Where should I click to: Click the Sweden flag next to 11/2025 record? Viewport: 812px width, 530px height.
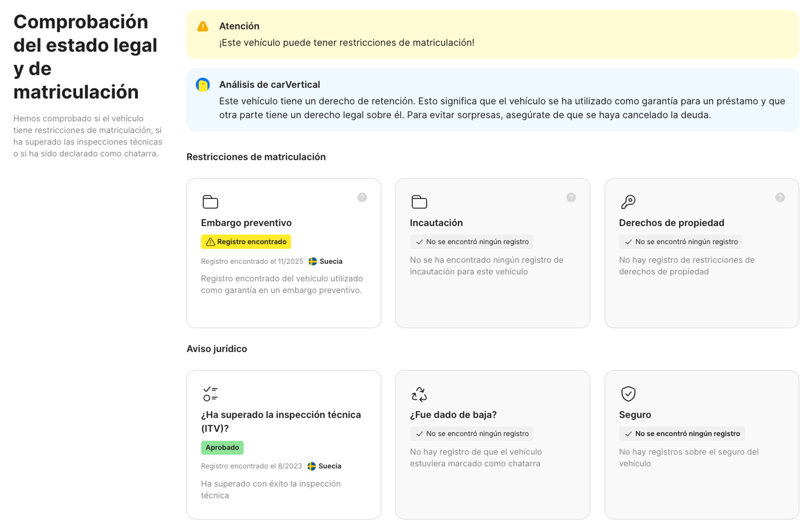pos(313,261)
